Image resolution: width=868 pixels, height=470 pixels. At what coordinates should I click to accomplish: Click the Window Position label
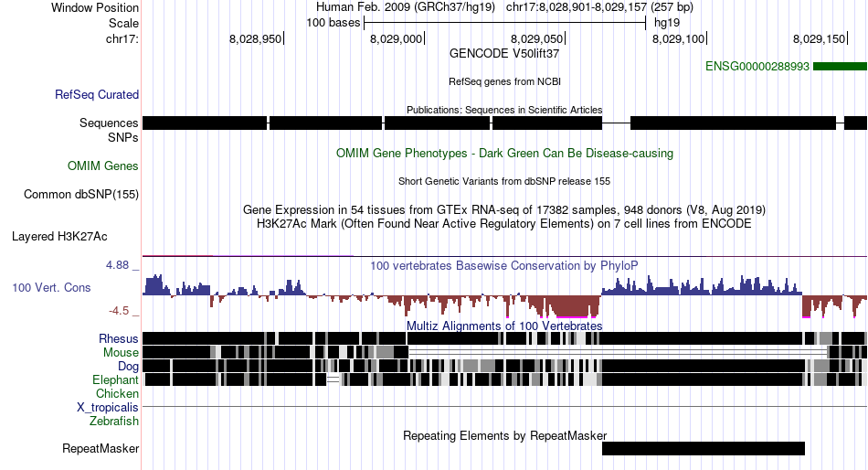coord(95,7)
